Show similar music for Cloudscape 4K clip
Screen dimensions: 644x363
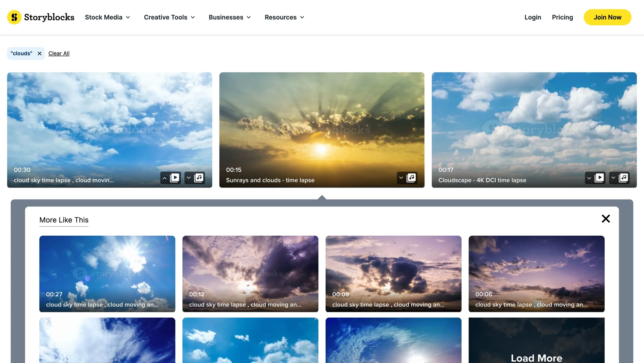(619, 178)
